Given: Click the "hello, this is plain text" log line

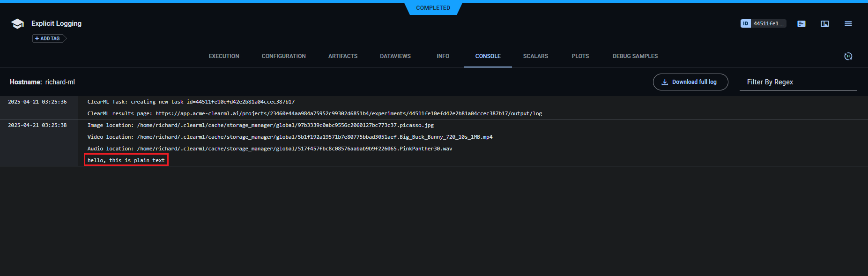Looking at the screenshot, I should [126, 160].
